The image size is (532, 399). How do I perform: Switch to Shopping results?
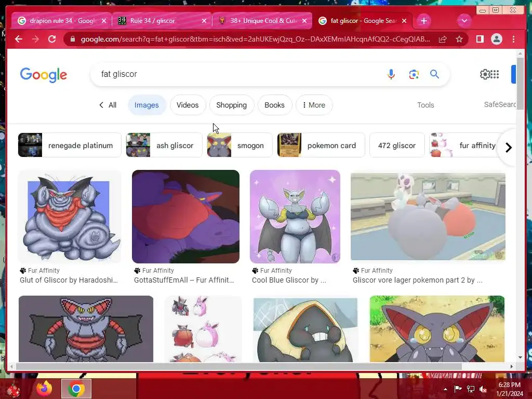[x=231, y=105]
